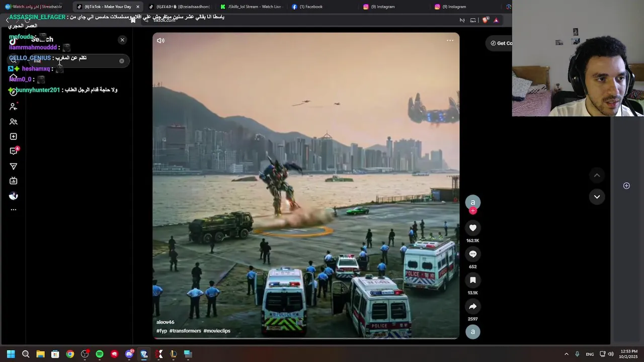Switch to the first Instagram tab
The height and width of the screenshot is (362, 644).
click(x=395, y=7)
